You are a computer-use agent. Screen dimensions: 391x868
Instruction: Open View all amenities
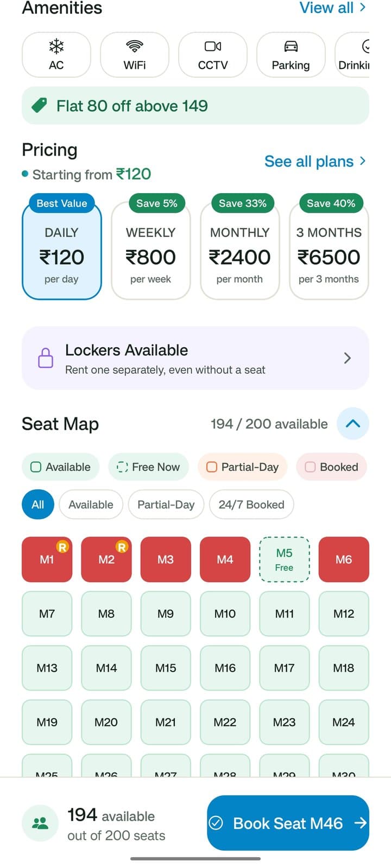332,8
